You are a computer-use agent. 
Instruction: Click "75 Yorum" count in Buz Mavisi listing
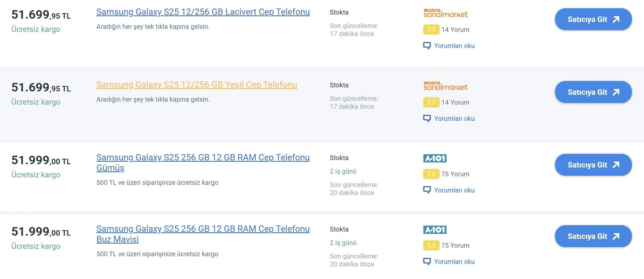click(x=455, y=245)
